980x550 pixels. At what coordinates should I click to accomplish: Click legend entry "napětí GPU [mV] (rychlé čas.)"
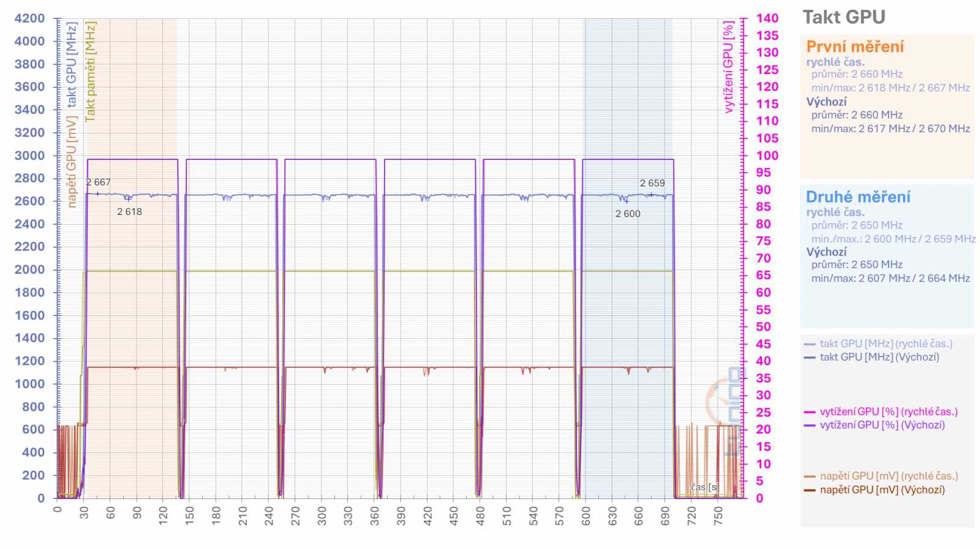coord(889,476)
